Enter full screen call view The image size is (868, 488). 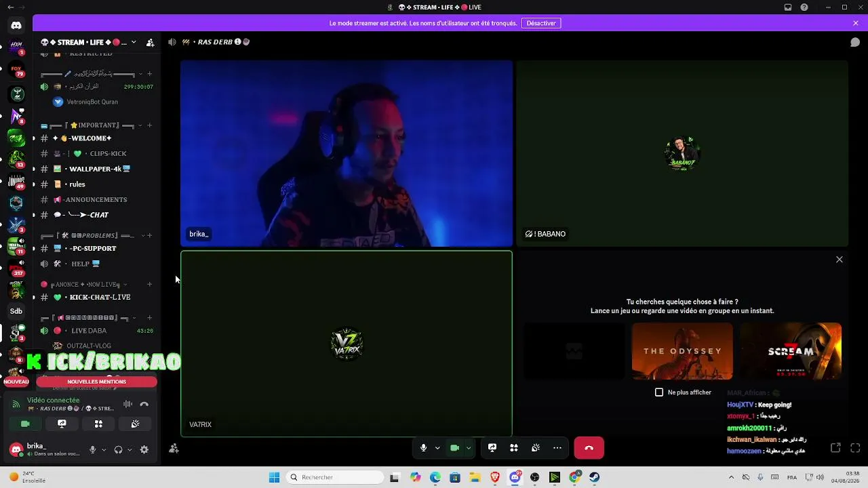coord(855,447)
